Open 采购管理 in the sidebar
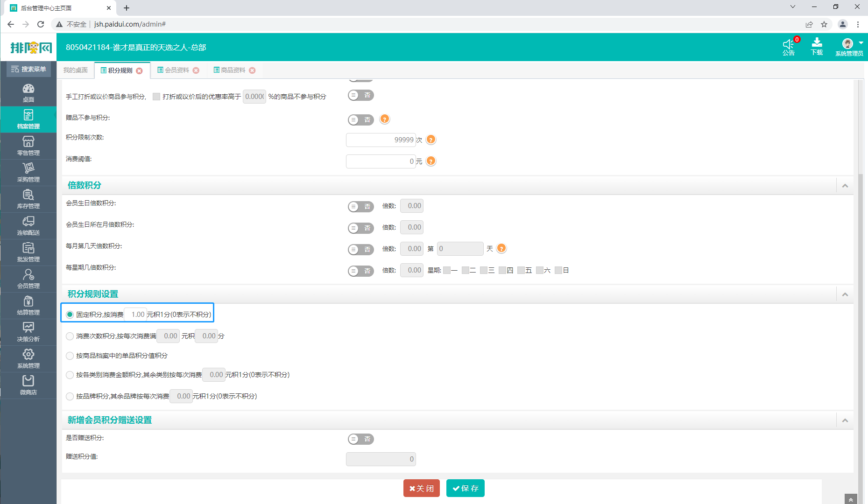868x504 pixels. pos(28,173)
